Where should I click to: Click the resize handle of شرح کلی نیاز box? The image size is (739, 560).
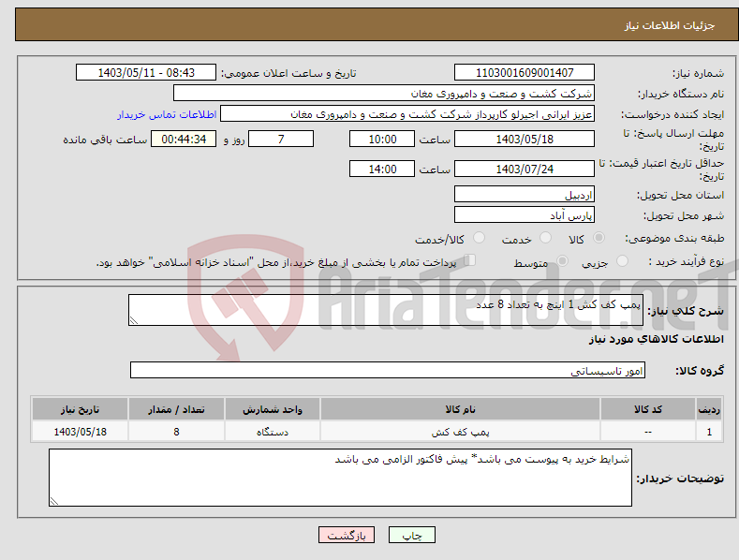coord(133,320)
